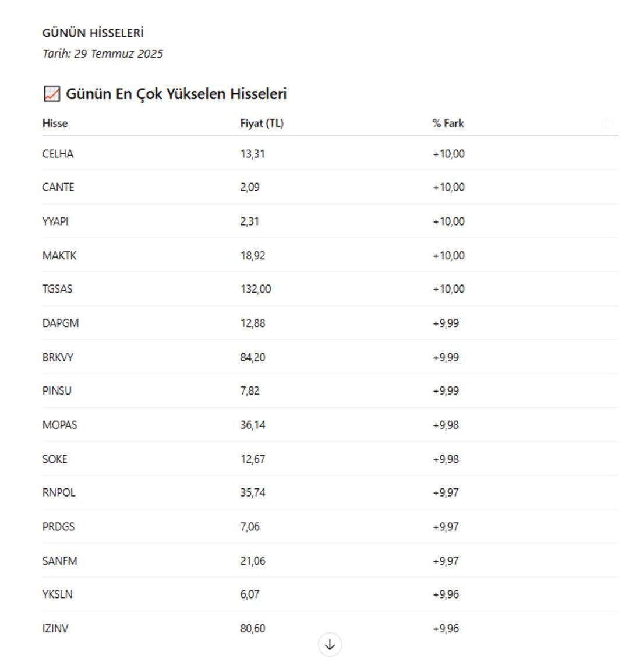Click the rising chart emoji icon

click(52, 94)
